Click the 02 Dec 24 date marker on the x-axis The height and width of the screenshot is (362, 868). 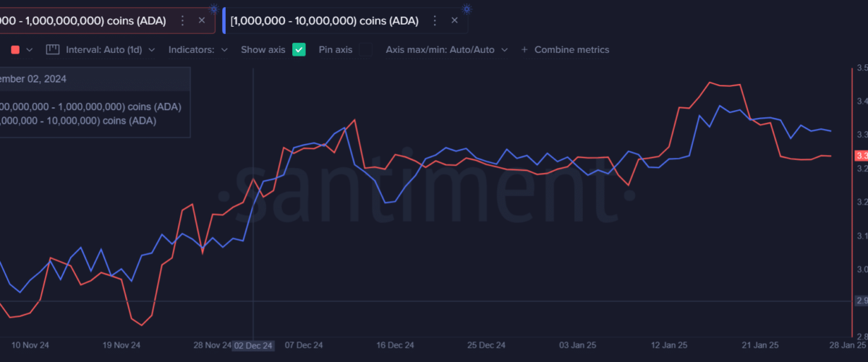pos(253,346)
